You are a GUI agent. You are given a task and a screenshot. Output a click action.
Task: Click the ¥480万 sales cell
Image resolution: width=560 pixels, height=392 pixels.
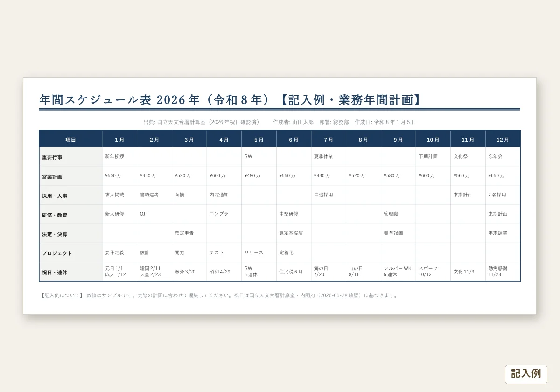259,176
